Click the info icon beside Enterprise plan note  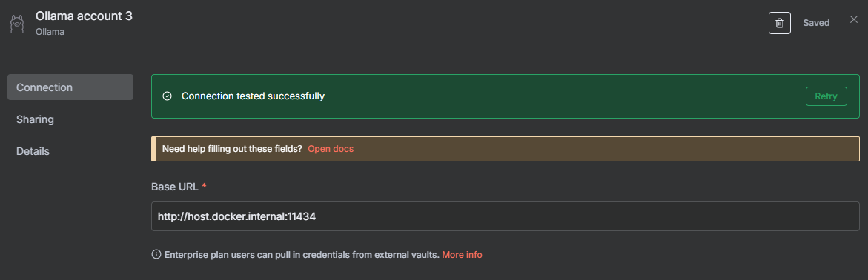pos(156,255)
